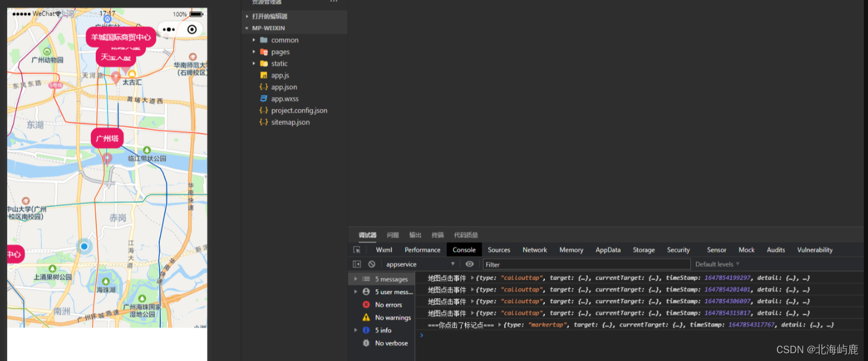Click the JS icon beside app.js
Screen dimensions: 868x361
(264, 75)
